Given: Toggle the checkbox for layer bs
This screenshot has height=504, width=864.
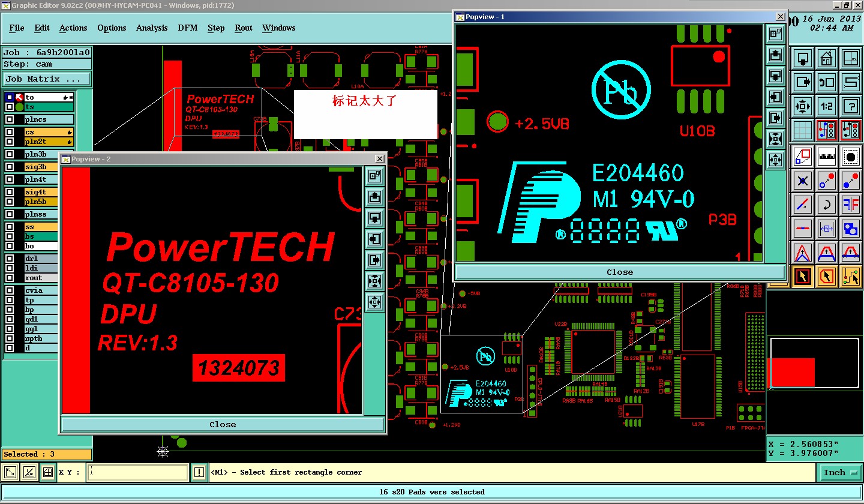Looking at the screenshot, I should pos(10,236).
